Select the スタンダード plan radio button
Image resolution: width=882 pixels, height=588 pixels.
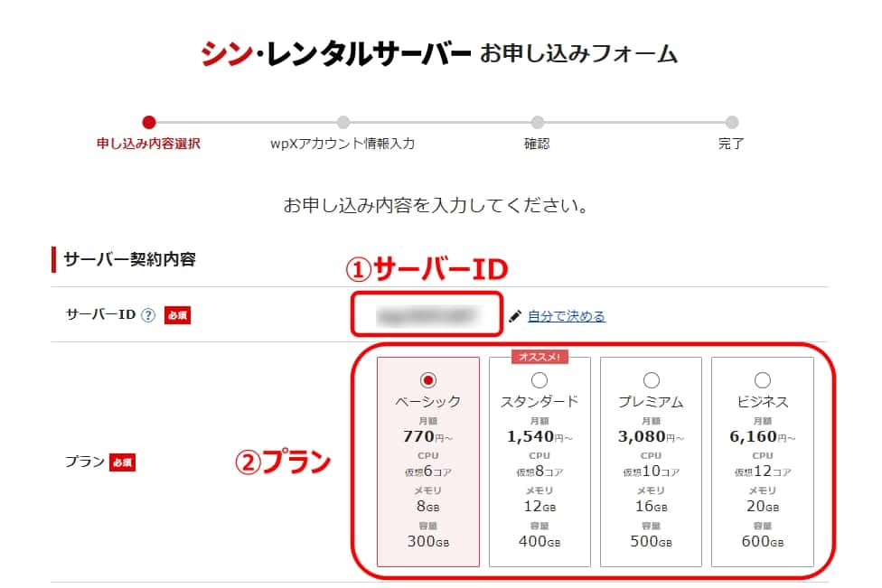(540, 380)
